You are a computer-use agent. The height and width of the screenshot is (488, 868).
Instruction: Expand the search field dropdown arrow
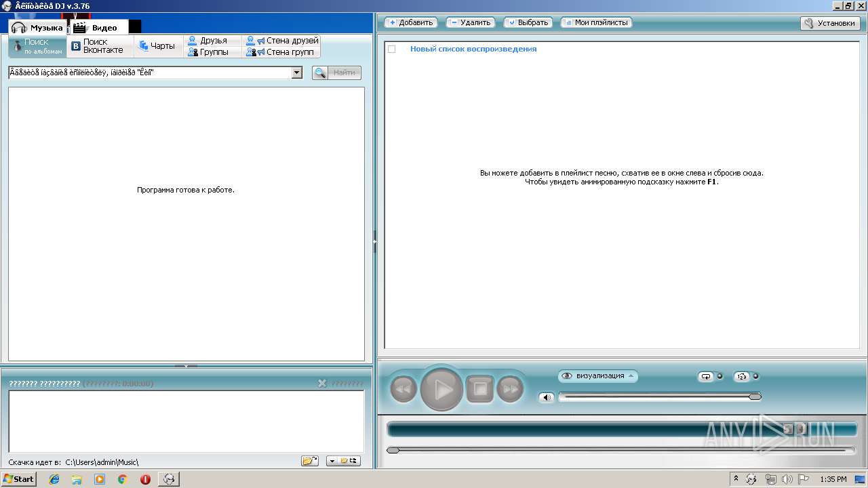pyautogui.click(x=297, y=73)
